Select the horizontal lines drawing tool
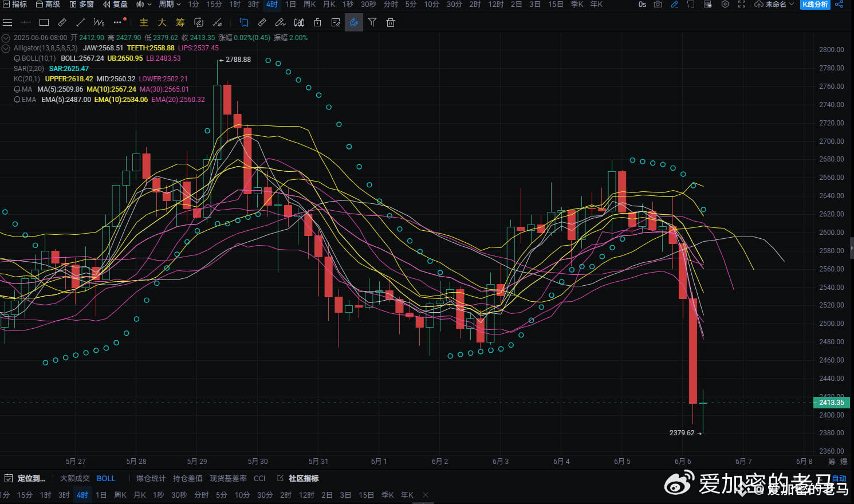The image size is (854, 504). point(7,22)
